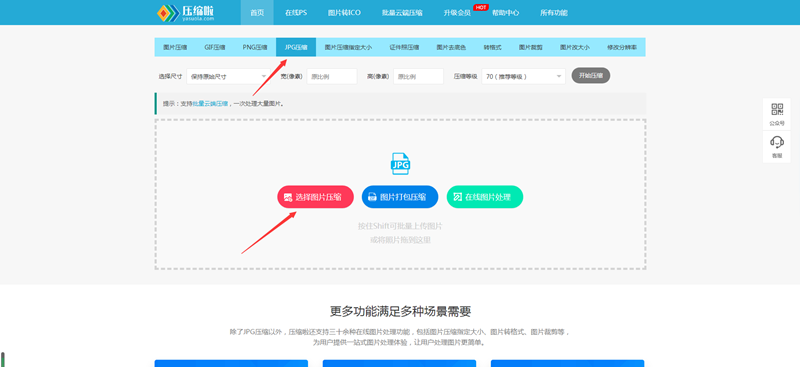Switch to the GIF压缩 tab
This screenshot has height=367, width=800.
pyautogui.click(x=215, y=47)
